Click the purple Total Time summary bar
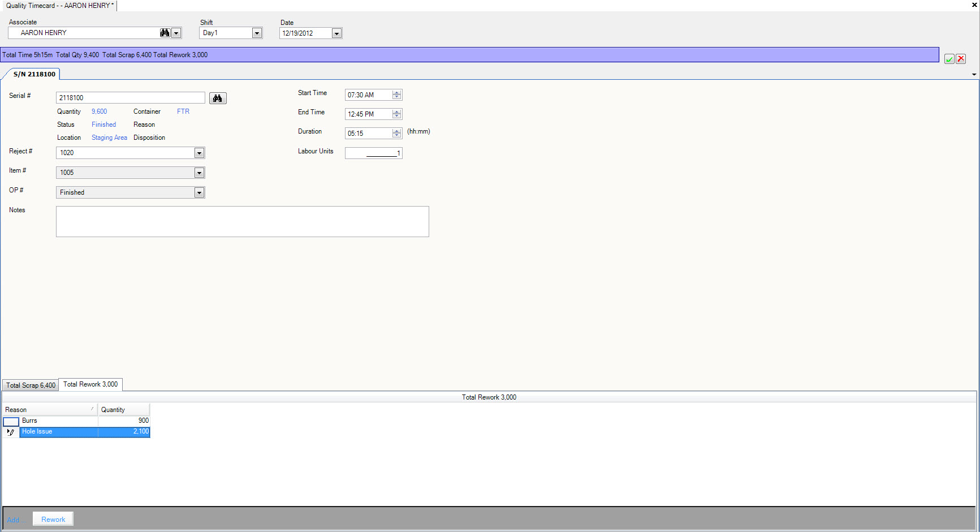The height and width of the screenshot is (532, 980). pyautogui.click(x=469, y=55)
